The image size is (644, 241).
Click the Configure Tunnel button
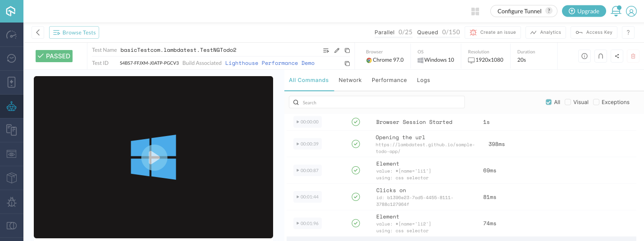click(x=523, y=11)
